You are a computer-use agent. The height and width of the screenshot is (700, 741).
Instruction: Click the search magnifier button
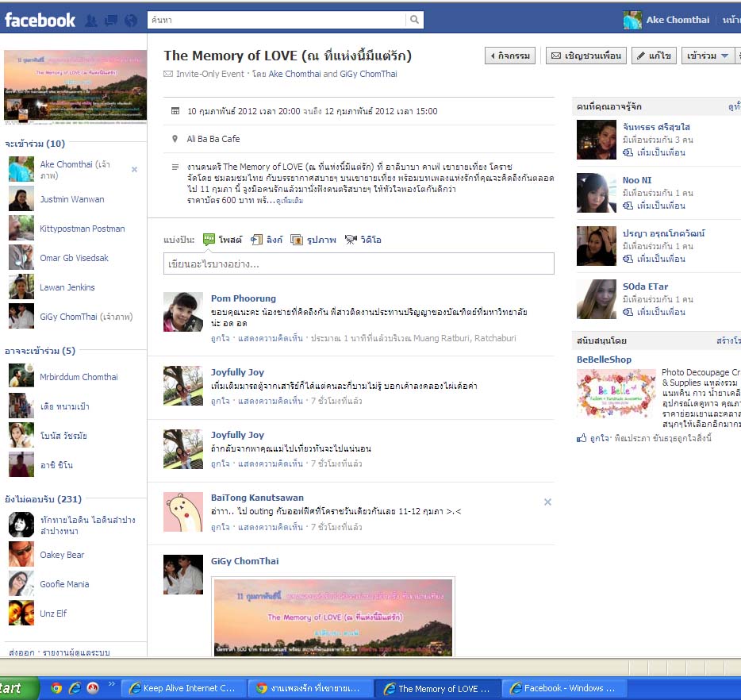coord(414,20)
